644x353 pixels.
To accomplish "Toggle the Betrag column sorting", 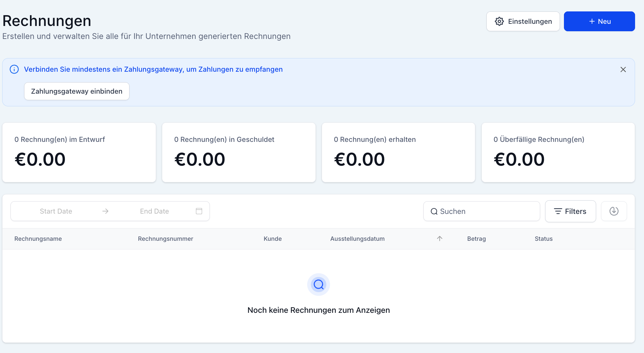I will (x=476, y=239).
